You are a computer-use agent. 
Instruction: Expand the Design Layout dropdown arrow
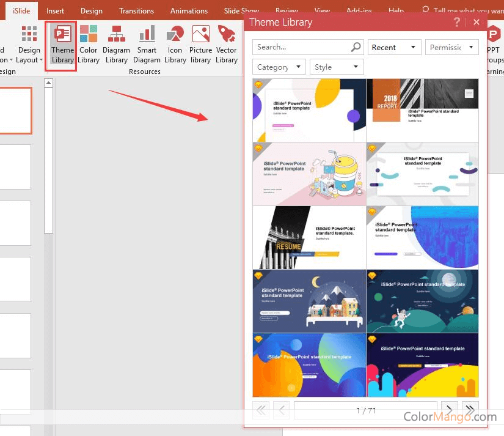pos(41,60)
